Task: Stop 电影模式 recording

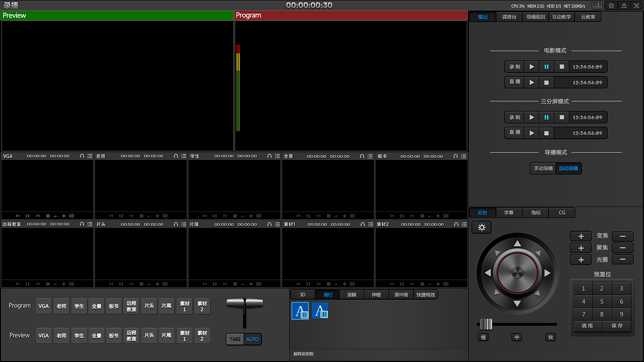Action: click(562, 66)
